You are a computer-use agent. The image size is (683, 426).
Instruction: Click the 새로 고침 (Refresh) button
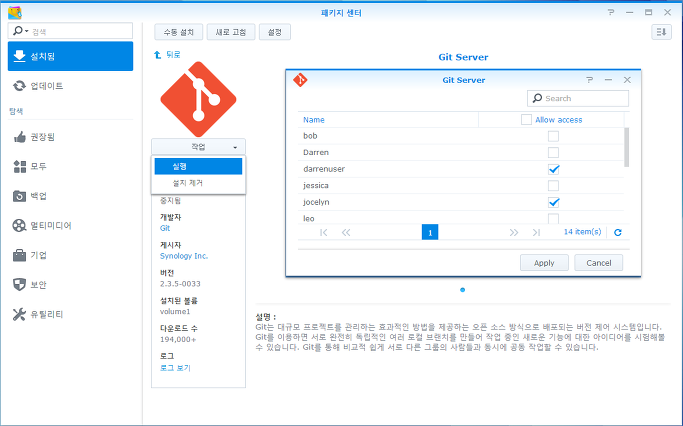(231, 32)
